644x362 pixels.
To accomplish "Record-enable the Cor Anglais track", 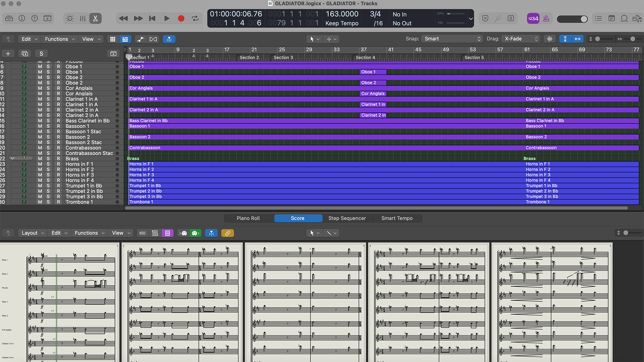I will pos(58,88).
